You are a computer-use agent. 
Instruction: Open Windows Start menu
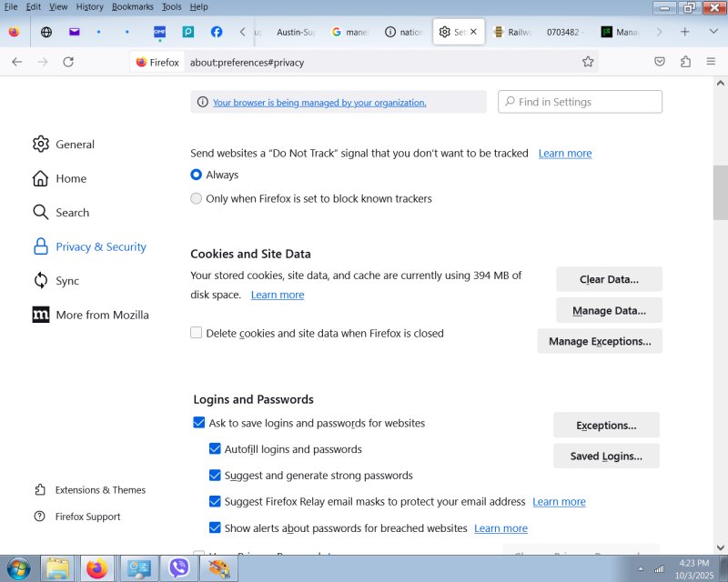tap(19, 568)
